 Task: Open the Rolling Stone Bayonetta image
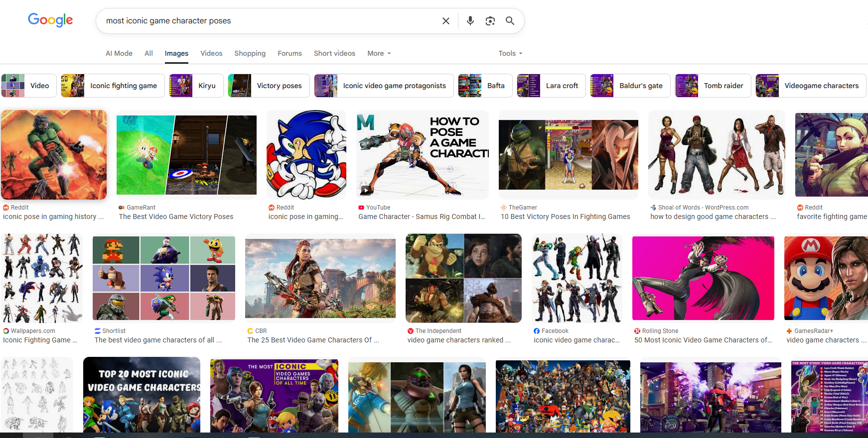click(703, 278)
